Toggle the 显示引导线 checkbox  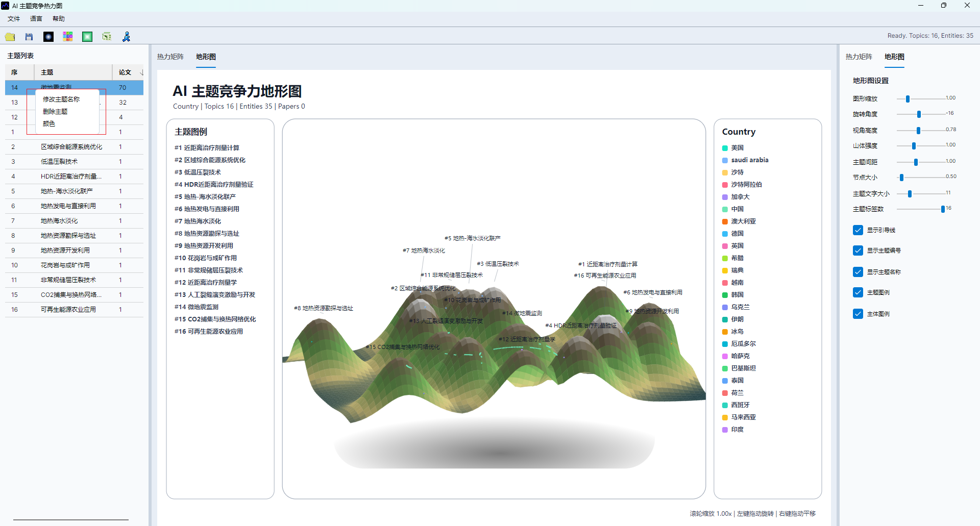point(858,230)
